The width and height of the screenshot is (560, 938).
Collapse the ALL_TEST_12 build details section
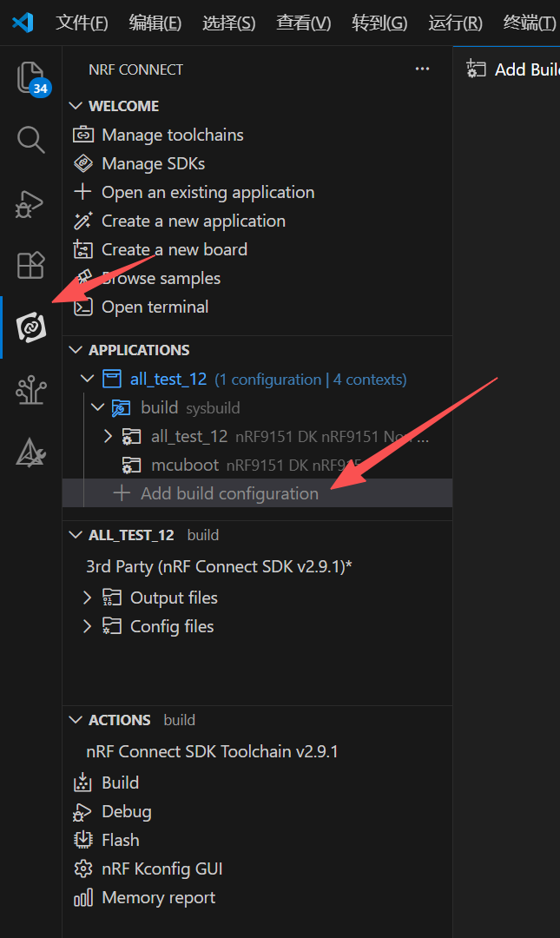pyautogui.click(x=76, y=535)
